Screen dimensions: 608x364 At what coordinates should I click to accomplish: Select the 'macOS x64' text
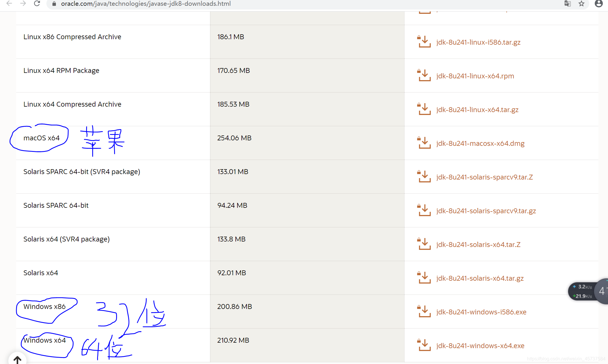pos(41,138)
